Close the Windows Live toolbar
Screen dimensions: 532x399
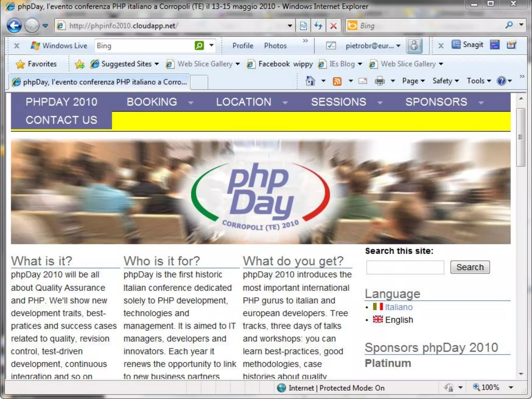17,46
